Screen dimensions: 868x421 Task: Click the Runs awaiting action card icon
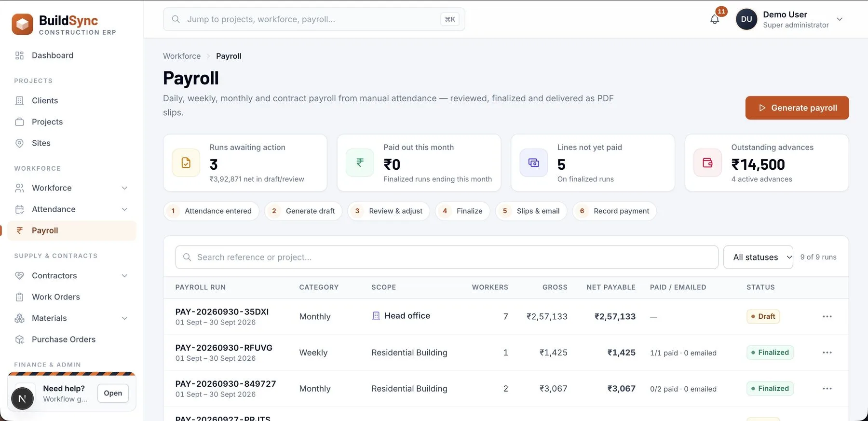click(186, 163)
